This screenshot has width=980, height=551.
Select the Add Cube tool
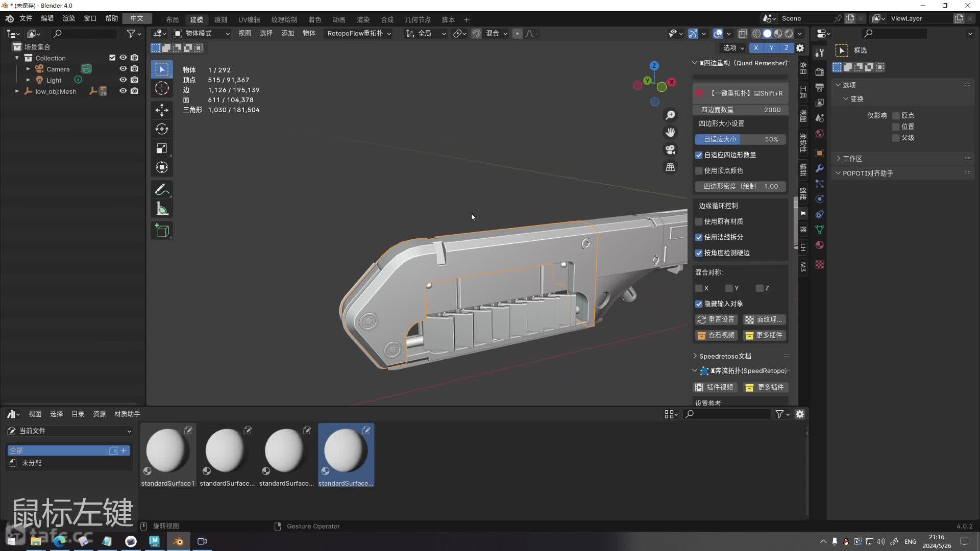click(x=162, y=231)
